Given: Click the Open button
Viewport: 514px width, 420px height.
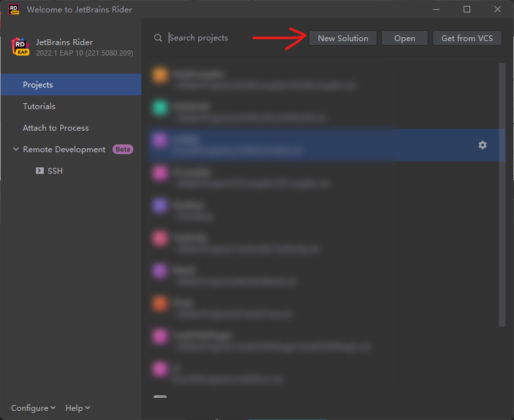Looking at the screenshot, I should (405, 39).
